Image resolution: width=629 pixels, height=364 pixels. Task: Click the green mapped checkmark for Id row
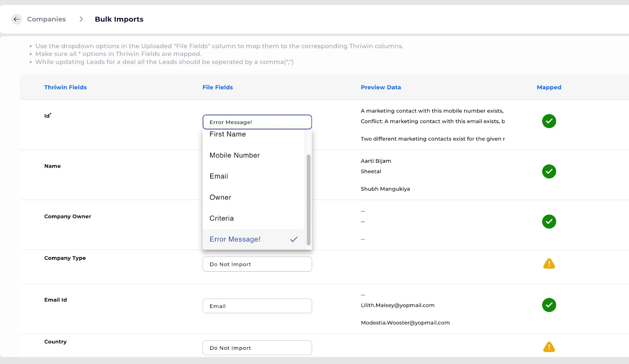pos(549,121)
